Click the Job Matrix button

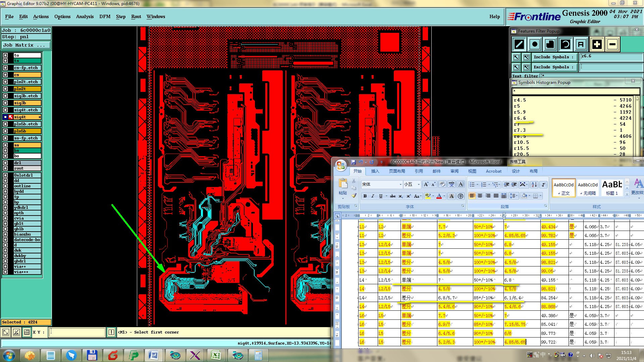(x=26, y=45)
